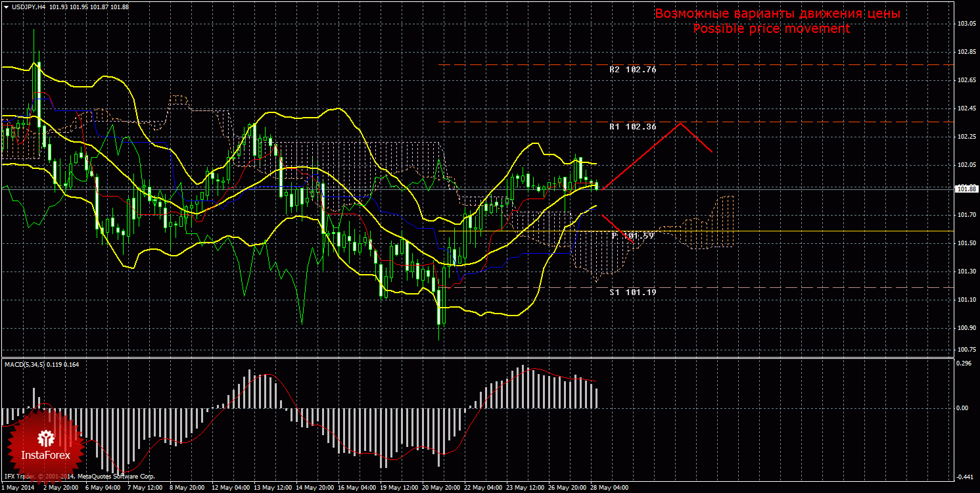Open the dropdown triangle beside USDJPY,H4
The image size is (980, 493).
(x=5, y=7)
